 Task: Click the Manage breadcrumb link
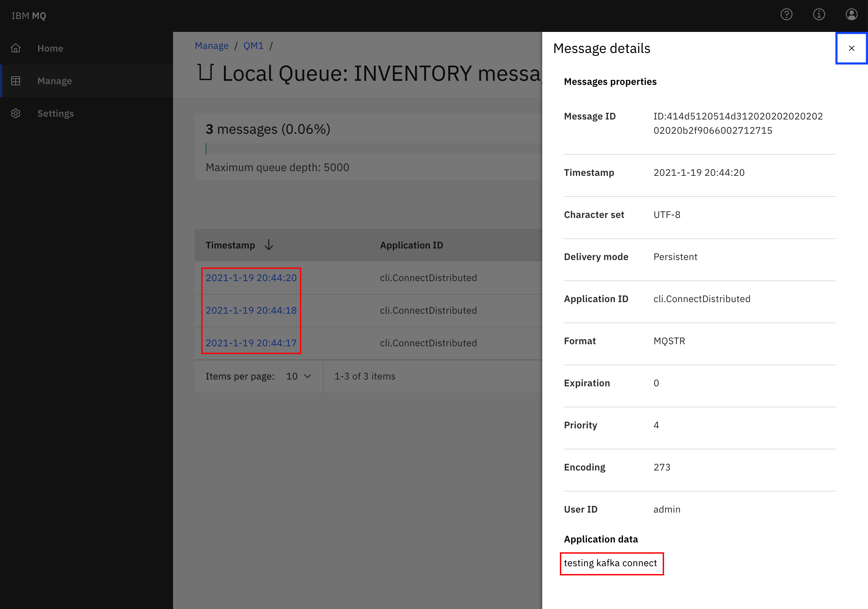211,46
